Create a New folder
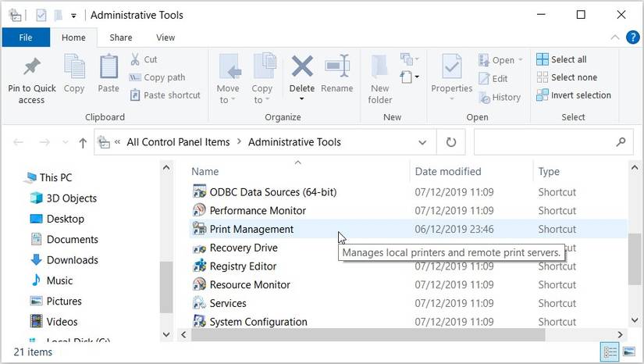Screen dimensions: 644x364 [x=380, y=79]
